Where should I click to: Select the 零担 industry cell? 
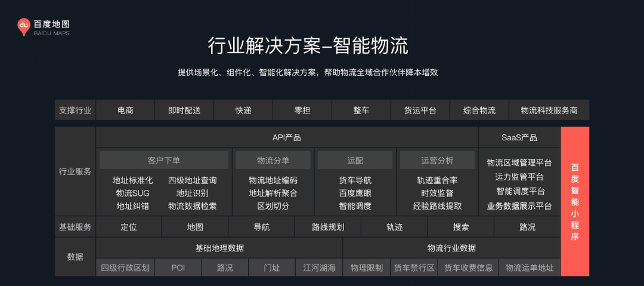(x=302, y=110)
